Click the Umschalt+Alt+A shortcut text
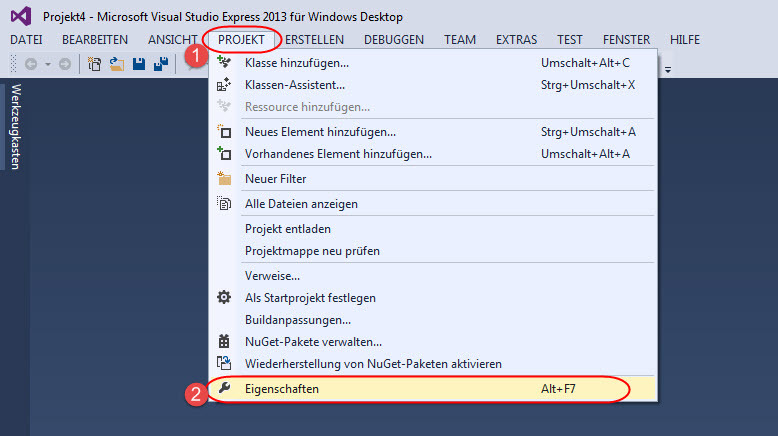The image size is (778, 436). 585,154
